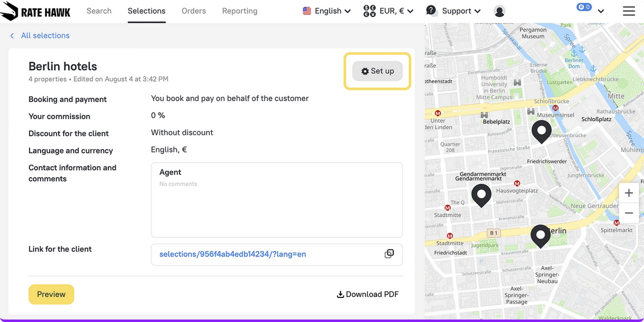Click the RateHawk logo
This screenshot has height=322, width=644.
(x=35, y=12)
